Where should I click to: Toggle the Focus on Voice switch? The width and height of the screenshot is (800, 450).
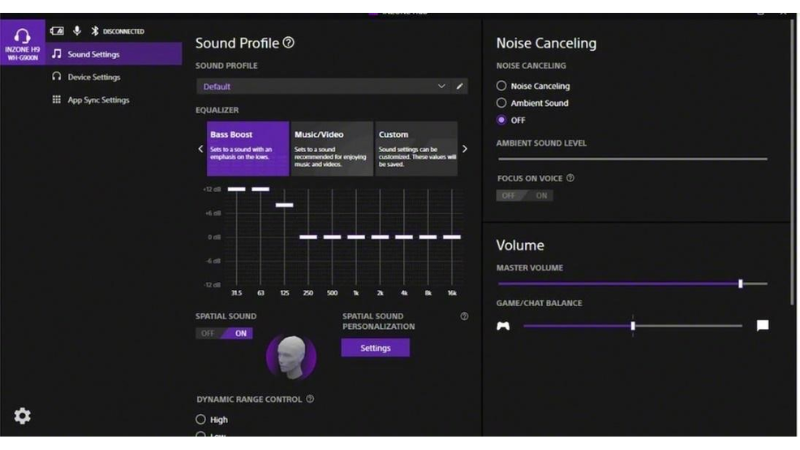coord(524,196)
